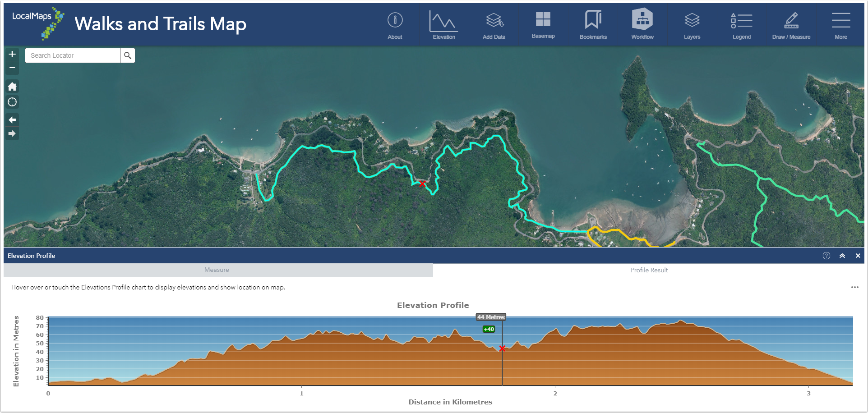
Task: Click the 44 Metres chart tooltip
Action: pos(491,317)
